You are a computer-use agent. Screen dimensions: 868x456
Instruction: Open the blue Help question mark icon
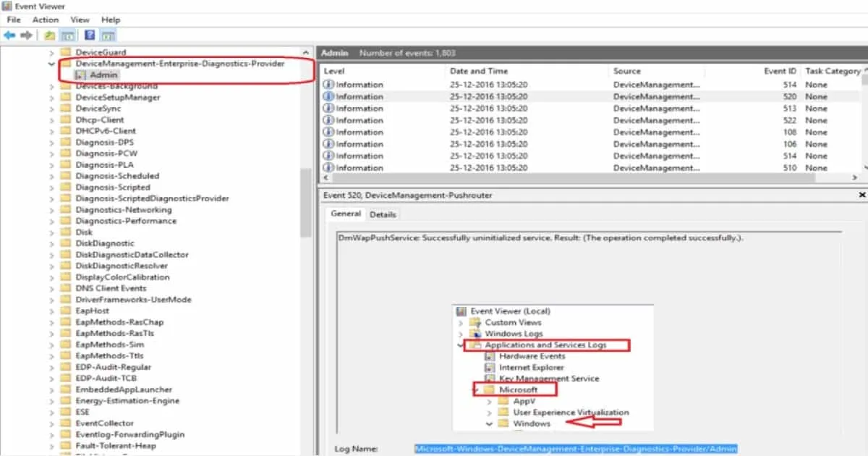point(90,35)
